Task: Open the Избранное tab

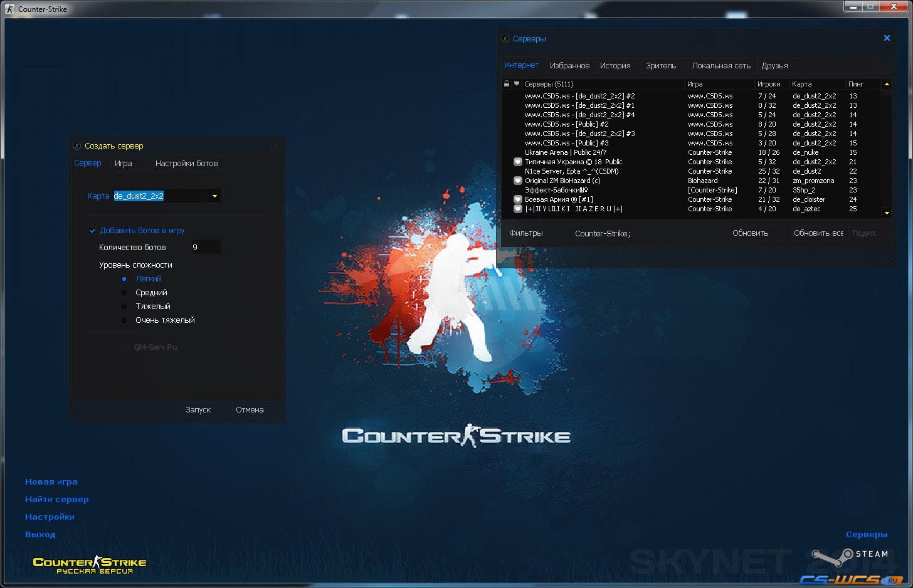Action: point(569,66)
